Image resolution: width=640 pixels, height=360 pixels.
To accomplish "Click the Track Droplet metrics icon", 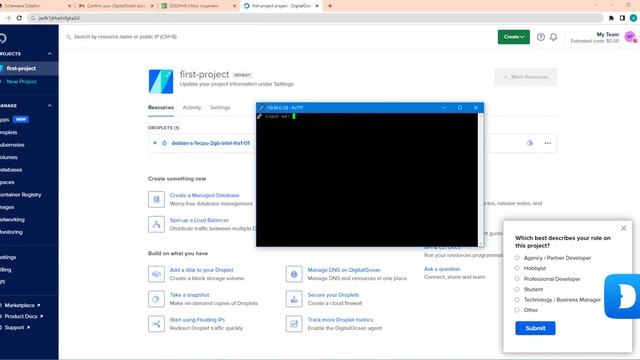I will click(x=294, y=324).
